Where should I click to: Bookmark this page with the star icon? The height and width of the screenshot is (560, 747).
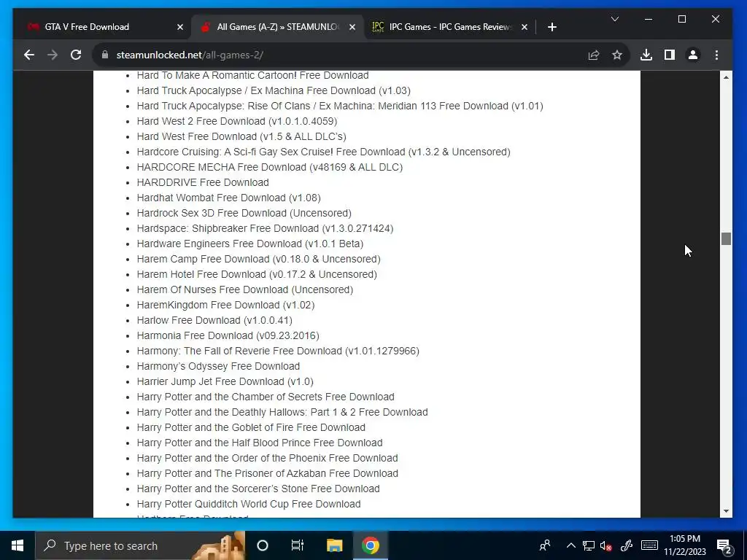tap(617, 55)
